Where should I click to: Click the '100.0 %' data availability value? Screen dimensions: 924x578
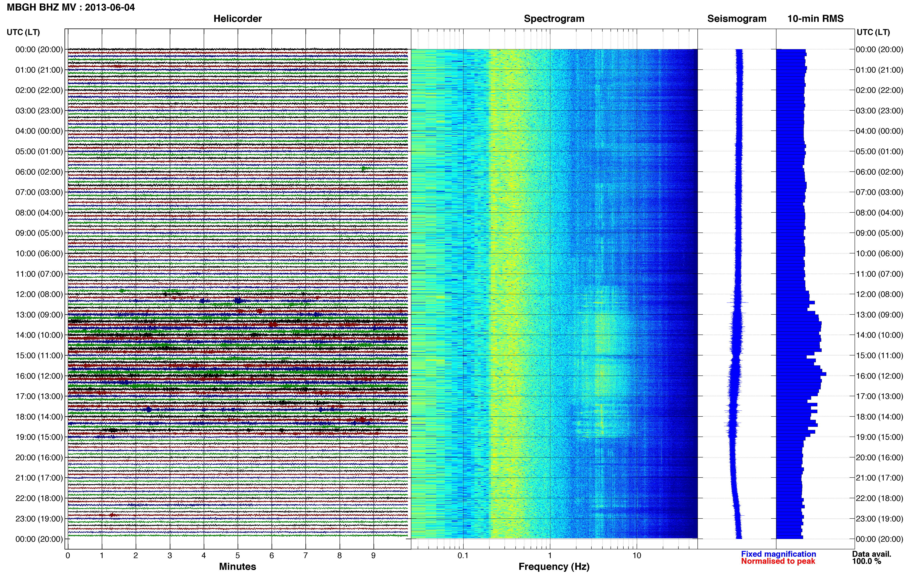tap(867, 561)
